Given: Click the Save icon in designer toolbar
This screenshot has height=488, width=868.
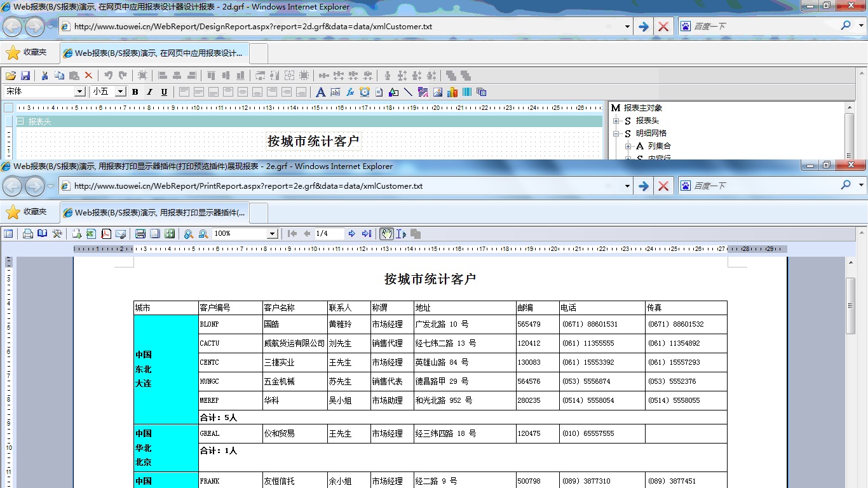Looking at the screenshot, I should click(26, 76).
